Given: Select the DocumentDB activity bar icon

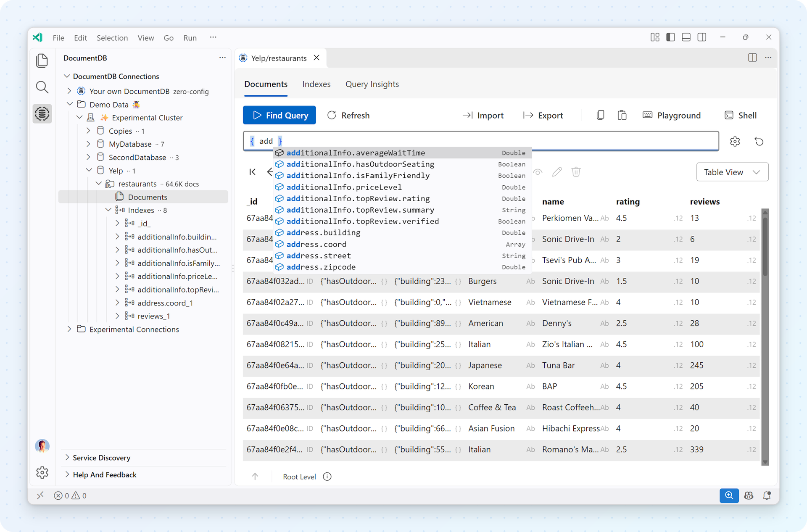Looking at the screenshot, I should coord(42,113).
